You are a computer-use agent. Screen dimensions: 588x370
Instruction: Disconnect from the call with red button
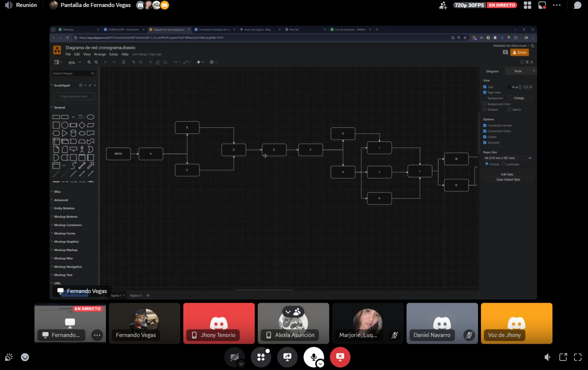point(340,357)
